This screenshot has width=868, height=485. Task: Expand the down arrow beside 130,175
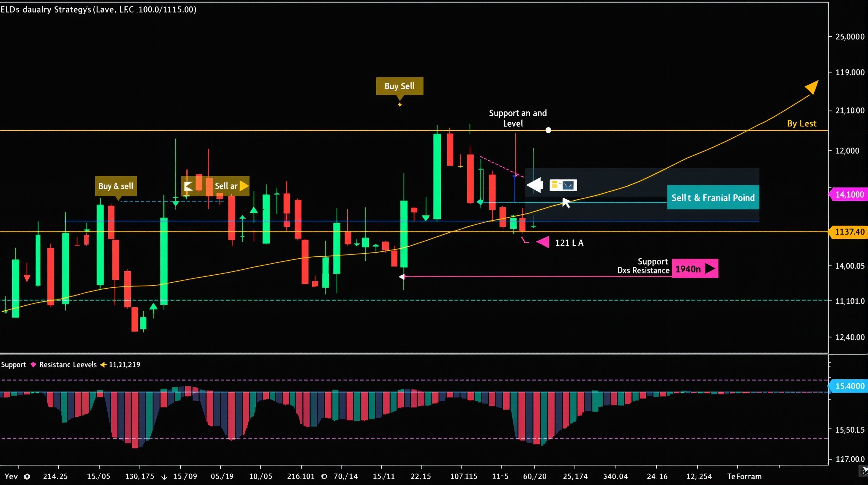164,477
